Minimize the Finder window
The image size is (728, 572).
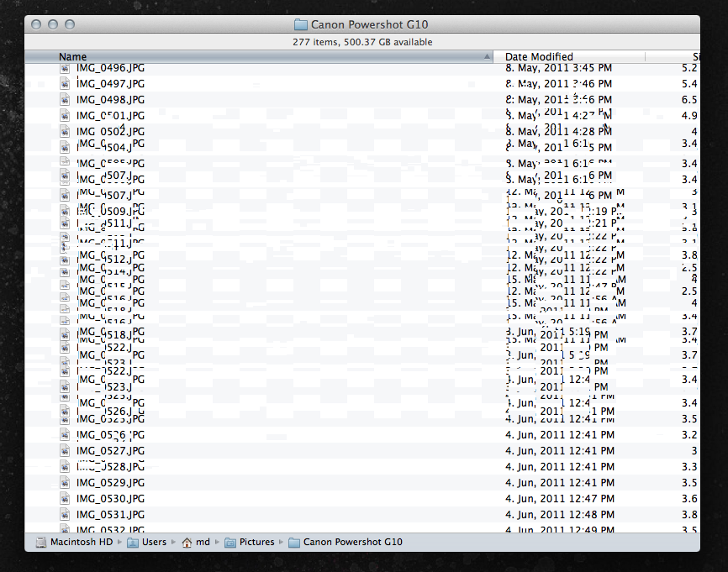tap(53, 24)
